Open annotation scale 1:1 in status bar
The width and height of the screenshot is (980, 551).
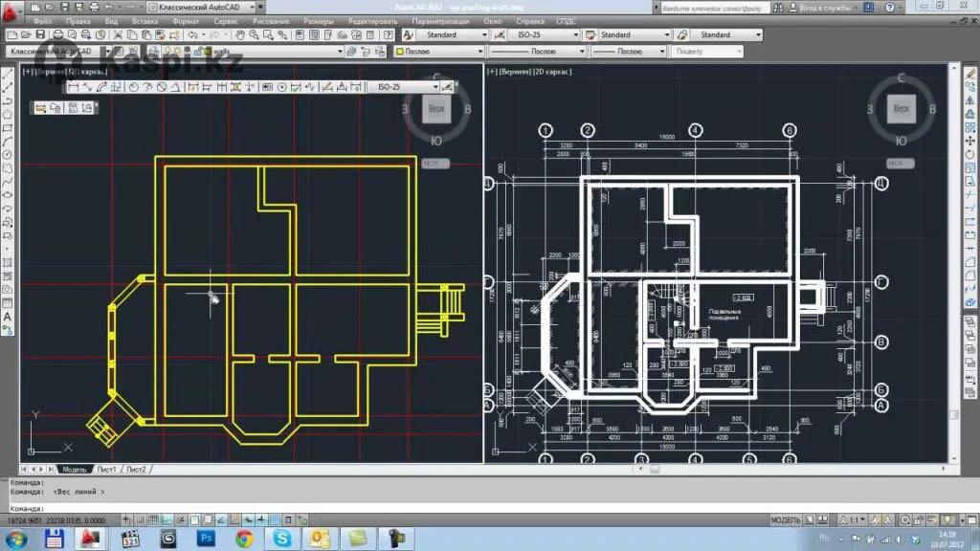853,519
